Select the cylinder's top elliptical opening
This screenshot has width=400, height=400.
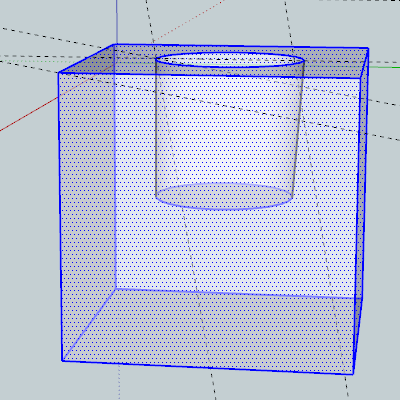(x=230, y=60)
